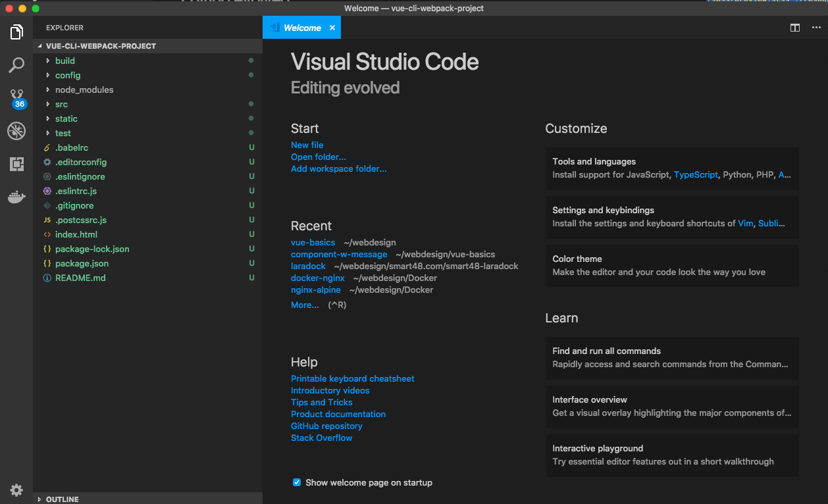This screenshot has width=828, height=504.
Task: Click the Vim keybindings link
Action: (745, 223)
